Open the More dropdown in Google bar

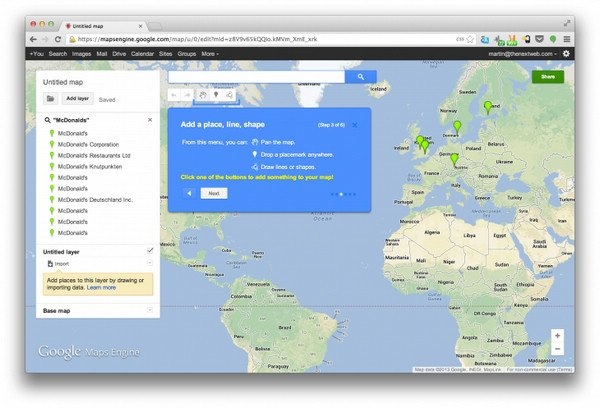click(210, 54)
